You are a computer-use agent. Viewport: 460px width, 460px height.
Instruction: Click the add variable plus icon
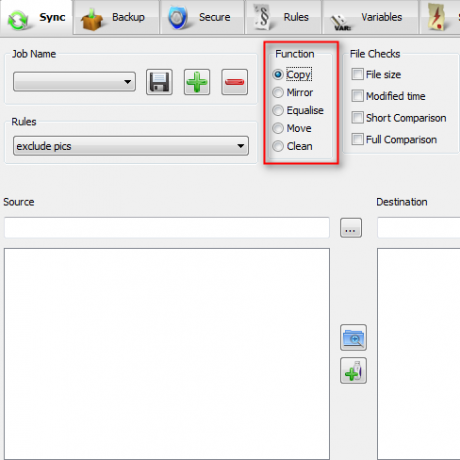tap(353, 371)
